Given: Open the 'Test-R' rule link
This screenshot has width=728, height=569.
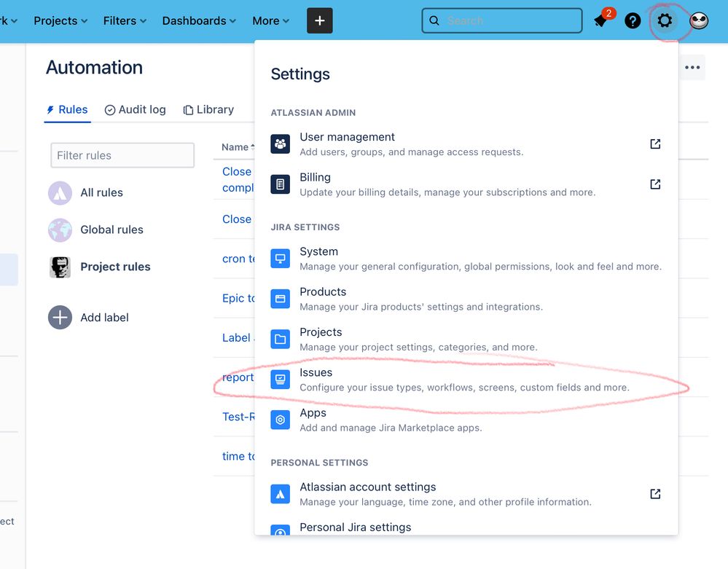Looking at the screenshot, I should (x=238, y=417).
